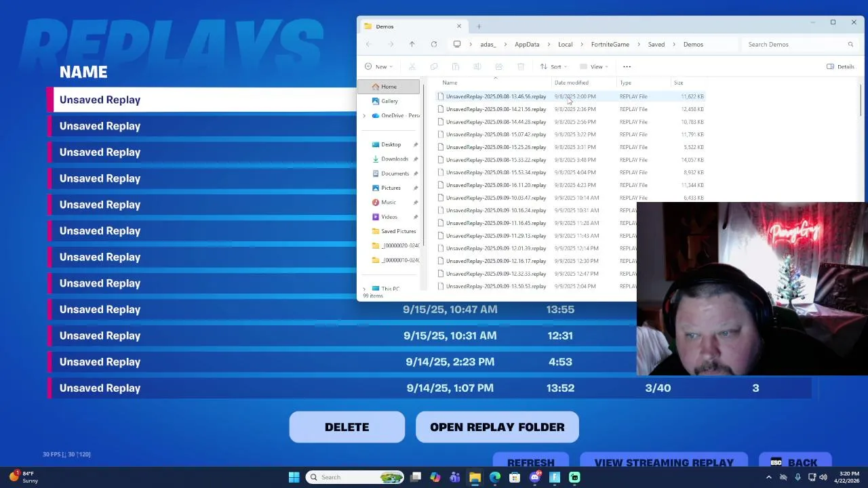
Task: Click the Rename icon in Explorer toolbar
Action: point(477,66)
